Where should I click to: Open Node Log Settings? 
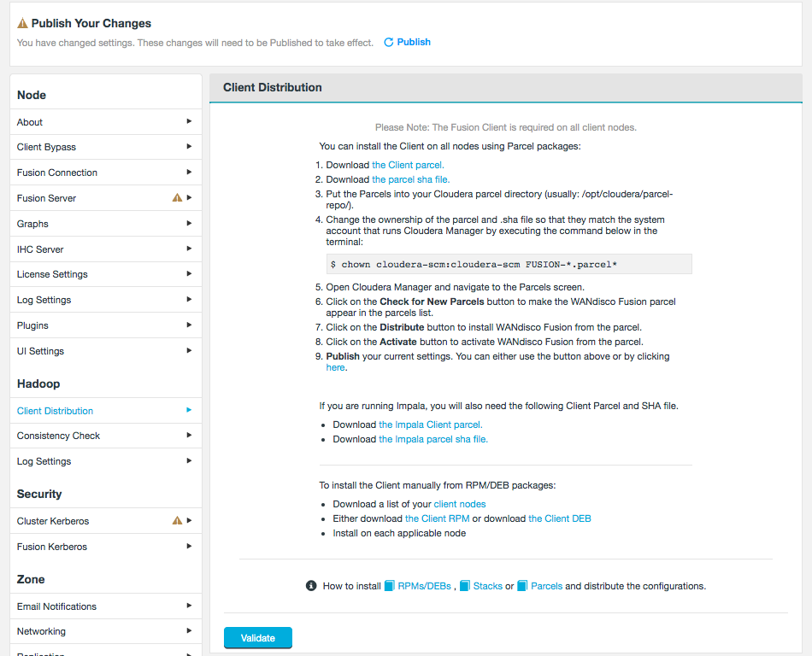106,300
